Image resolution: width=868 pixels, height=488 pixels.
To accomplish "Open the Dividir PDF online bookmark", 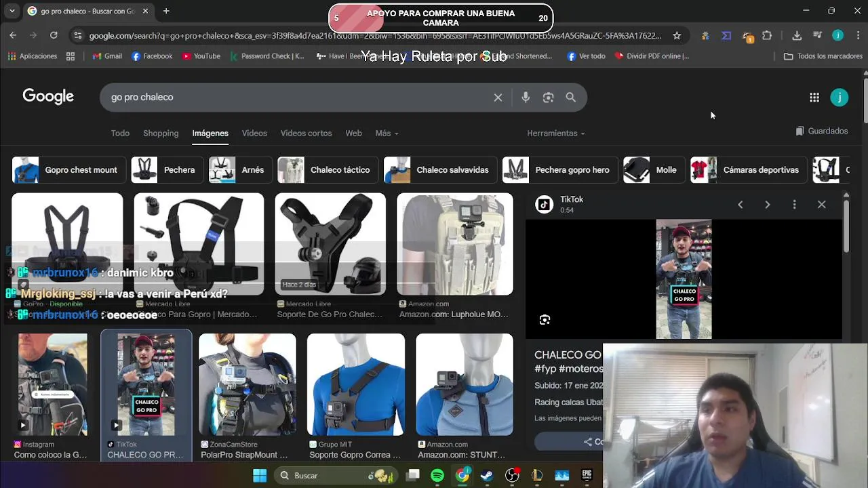I will tap(652, 56).
